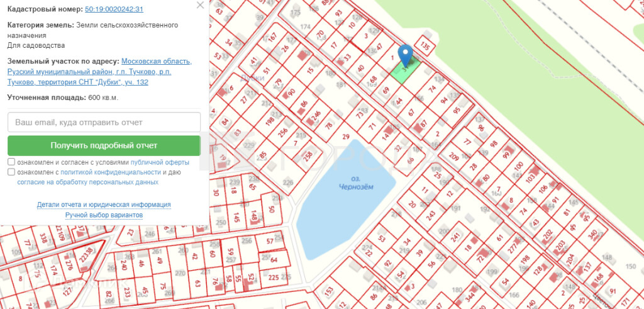Screen dimensions: 644x309
Task: Open 'Ручной выбор вариантов' link
Action: 104,215
